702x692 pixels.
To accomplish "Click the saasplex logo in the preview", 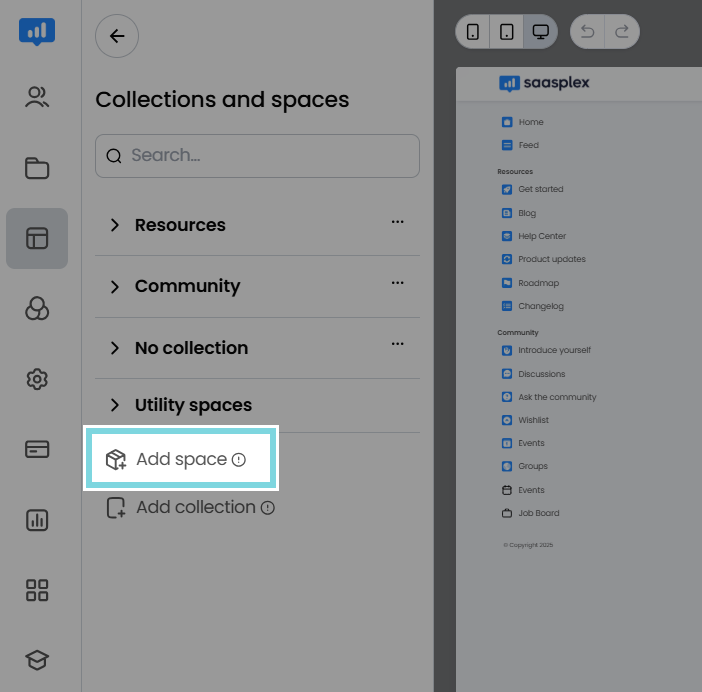I will [x=544, y=83].
